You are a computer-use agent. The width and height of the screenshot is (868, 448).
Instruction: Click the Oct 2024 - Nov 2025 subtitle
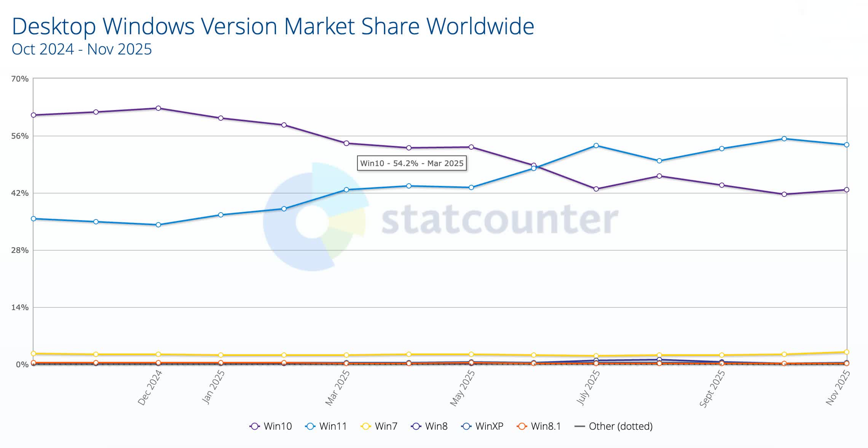pos(82,50)
